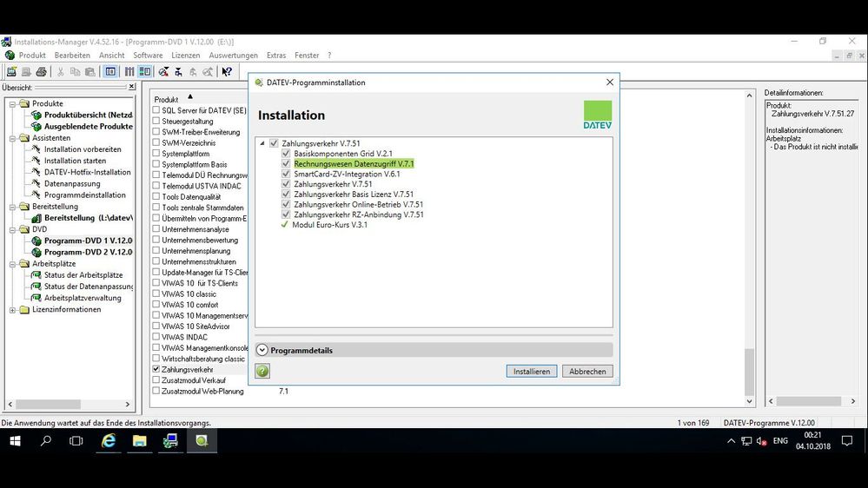Open Windows Start menu
868x488 pixels.
click(x=15, y=441)
